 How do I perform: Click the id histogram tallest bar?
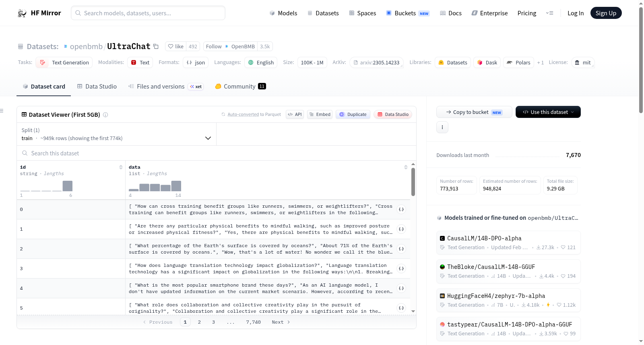(68, 186)
